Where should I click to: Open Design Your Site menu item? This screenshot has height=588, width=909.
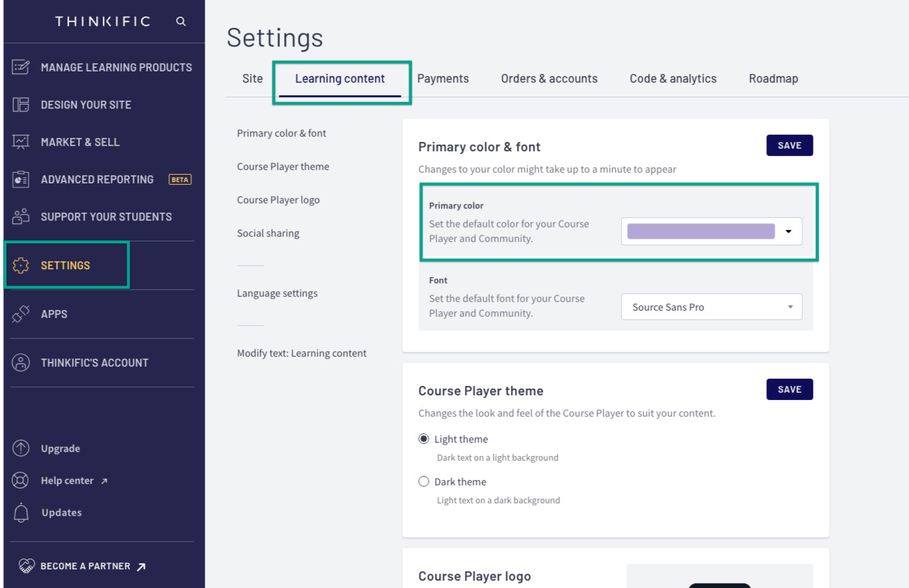click(x=86, y=105)
